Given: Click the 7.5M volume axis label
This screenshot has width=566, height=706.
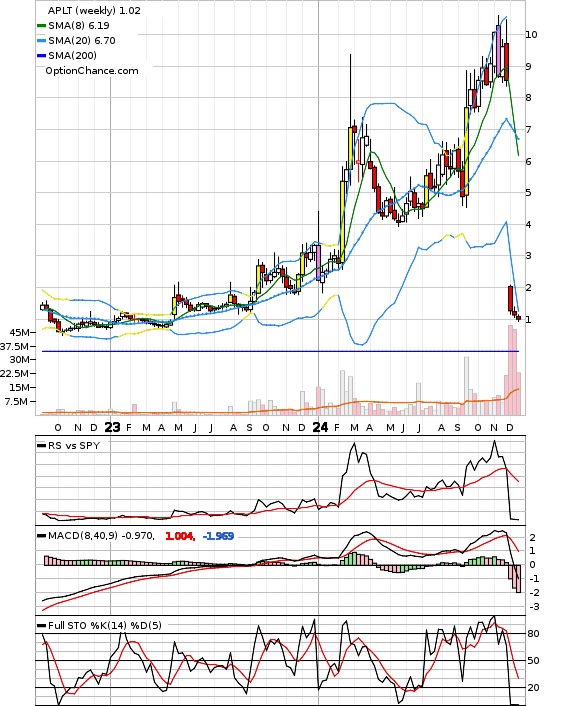Looking at the screenshot, I should pyautogui.click(x=18, y=402).
